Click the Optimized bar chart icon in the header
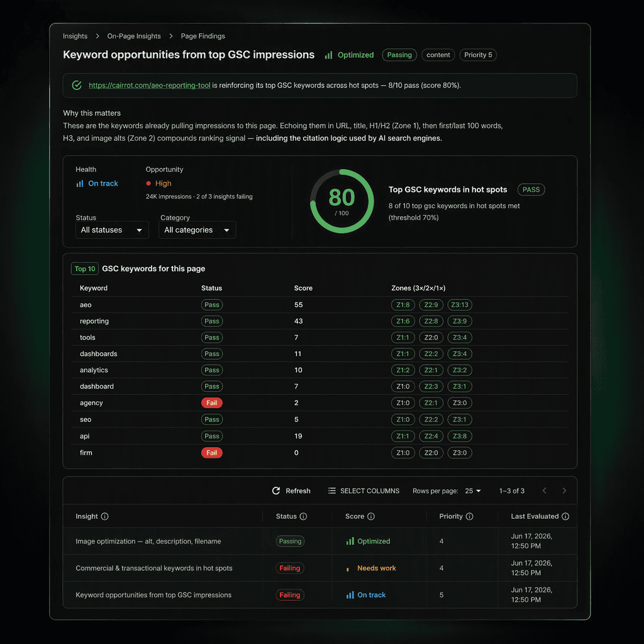This screenshot has width=644, height=644. coord(328,55)
